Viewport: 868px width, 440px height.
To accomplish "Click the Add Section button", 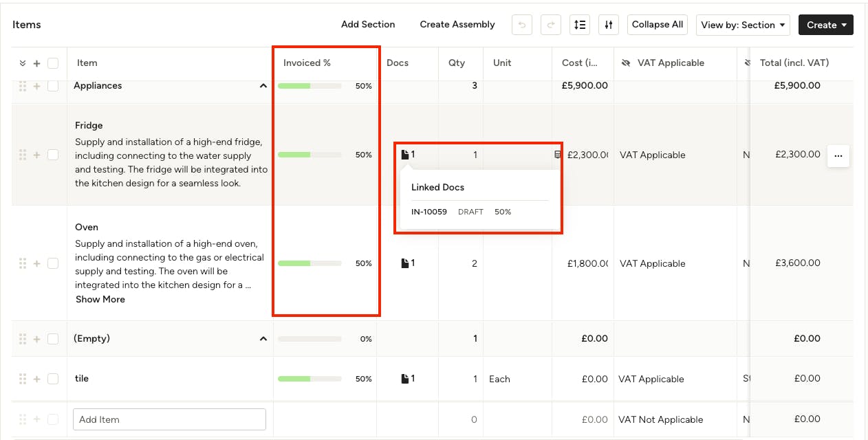I will [x=368, y=25].
